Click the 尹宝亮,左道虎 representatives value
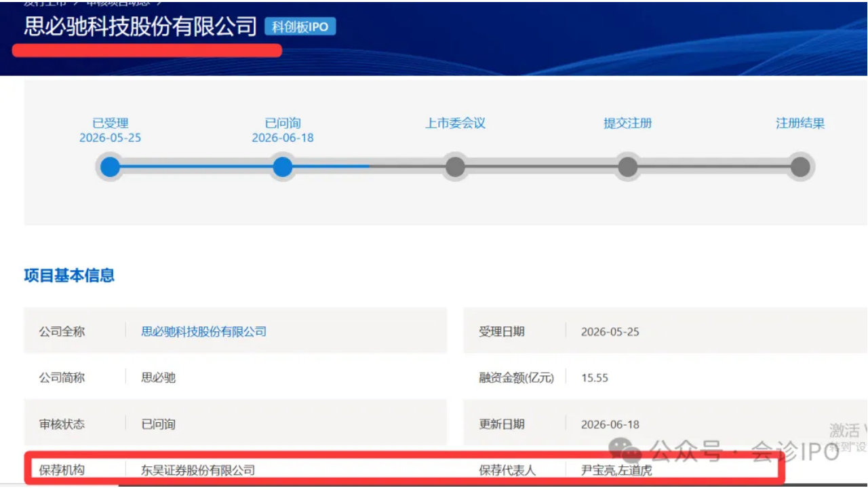This screenshot has width=868, height=488. click(x=616, y=470)
